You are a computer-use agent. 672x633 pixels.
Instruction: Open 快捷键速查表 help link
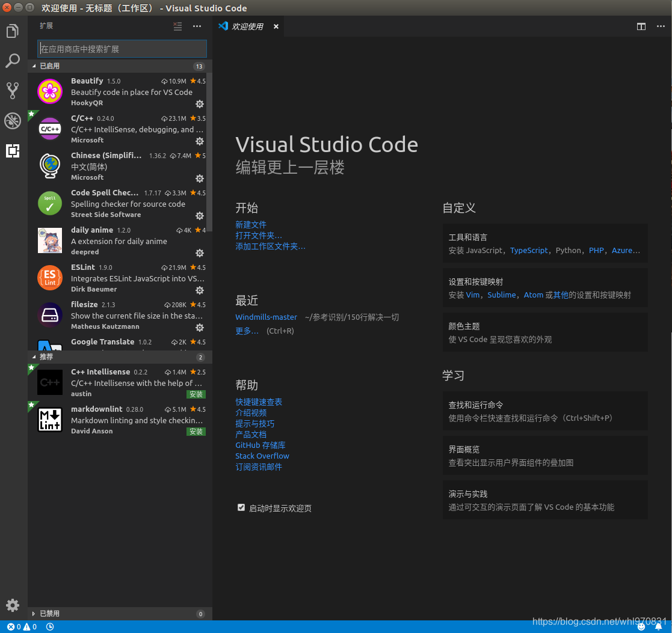(259, 402)
